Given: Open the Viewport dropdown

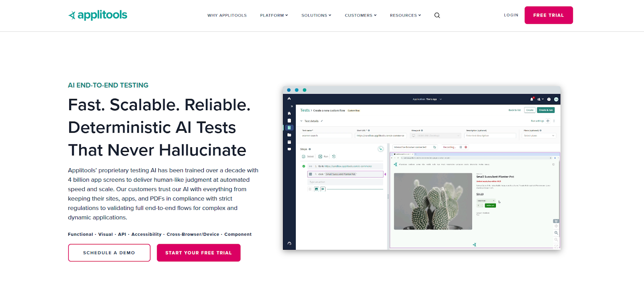Looking at the screenshot, I should [x=436, y=136].
